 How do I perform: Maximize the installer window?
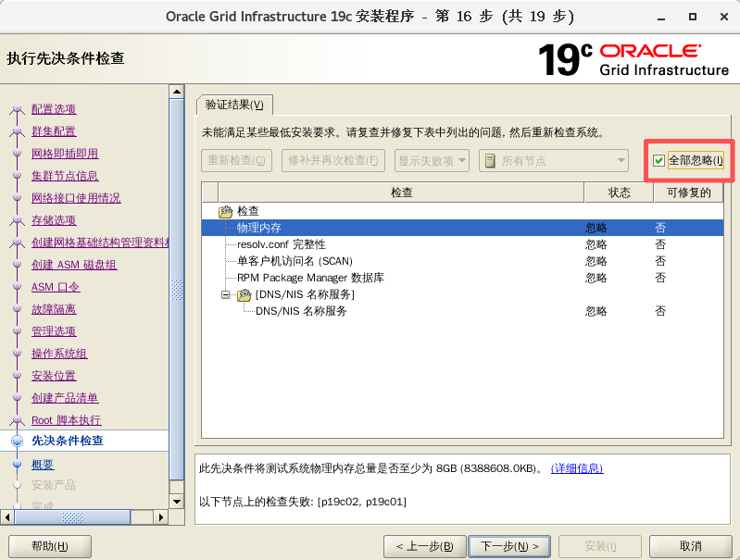tap(693, 17)
